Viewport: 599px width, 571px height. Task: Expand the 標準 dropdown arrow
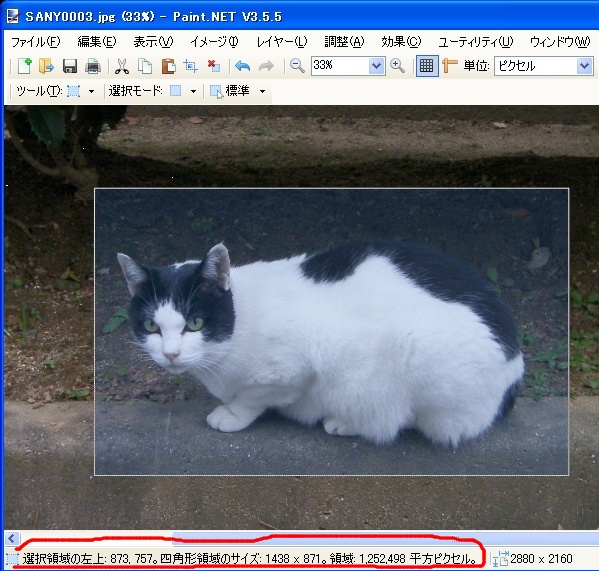[262, 91]
